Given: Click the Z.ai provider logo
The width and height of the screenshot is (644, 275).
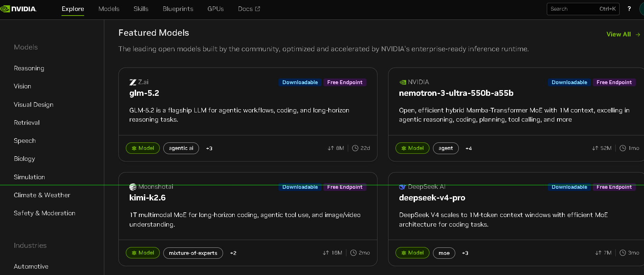Looking at the screenshot, I should point(133,82).
